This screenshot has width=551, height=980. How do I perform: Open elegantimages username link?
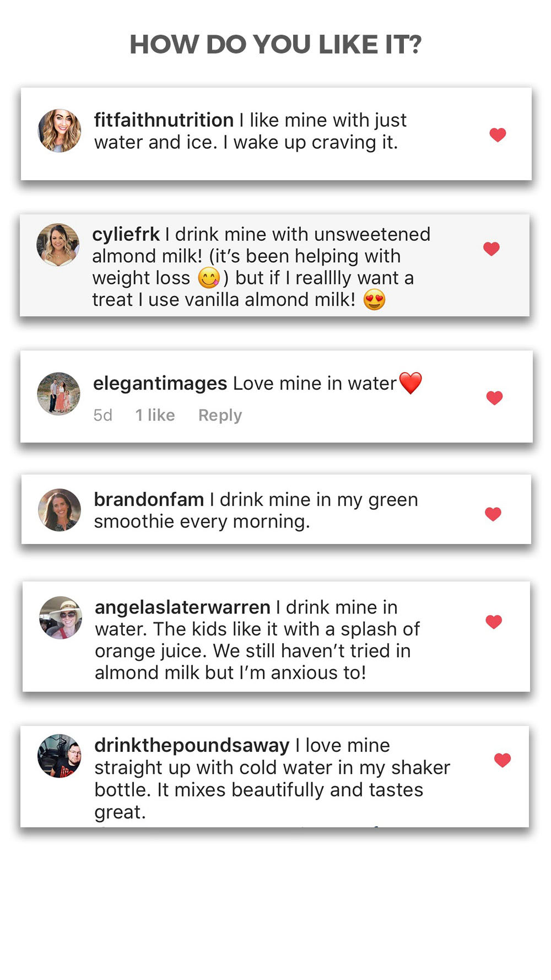coord(160,383)
